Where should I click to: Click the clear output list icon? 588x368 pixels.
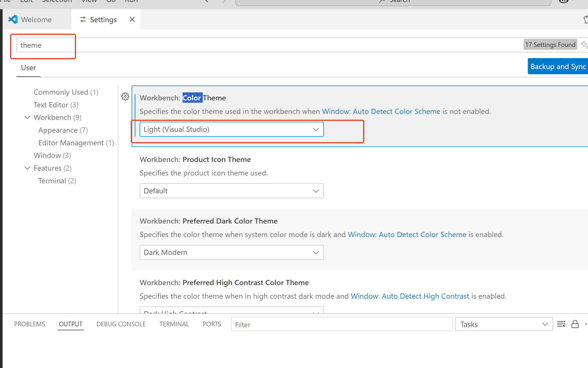coord(561,324)
